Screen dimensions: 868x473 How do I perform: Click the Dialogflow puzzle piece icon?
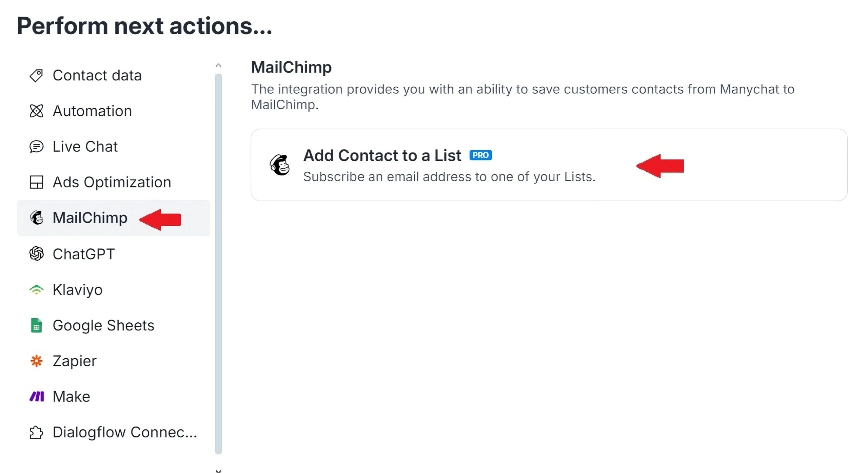tap(36, 432)
